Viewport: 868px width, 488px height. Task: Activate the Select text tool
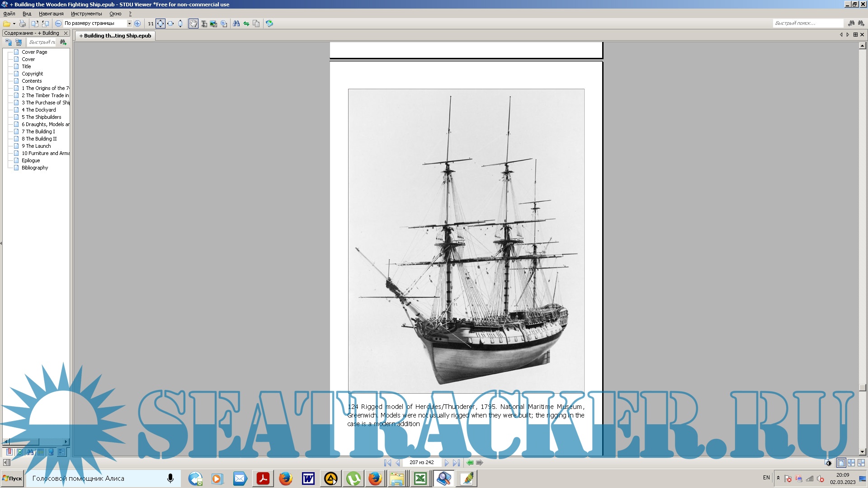tap(204, 23)
